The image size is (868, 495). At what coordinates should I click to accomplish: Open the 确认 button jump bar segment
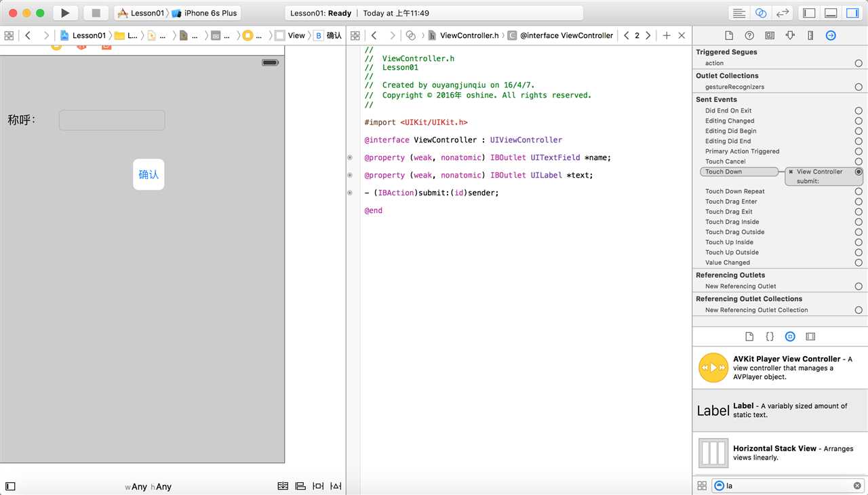tap(328, 35)
